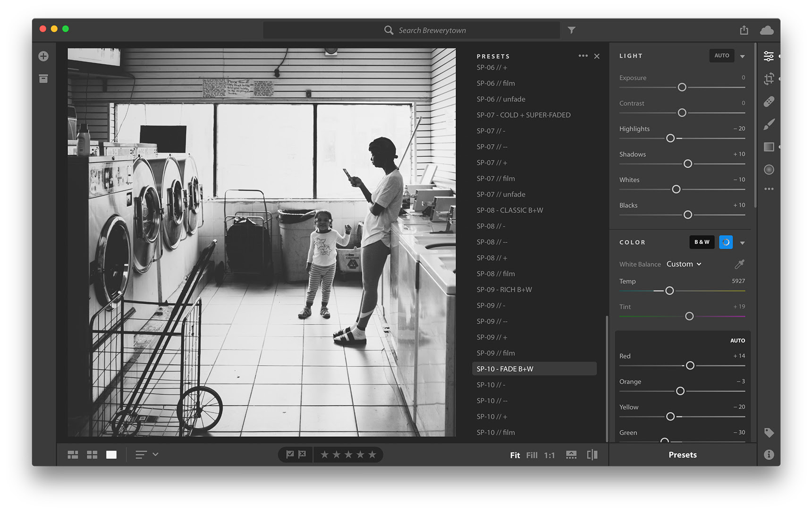812x511 pixels.
Task: Click AUTO in the B&W mixer
Action: pos(737,341)
